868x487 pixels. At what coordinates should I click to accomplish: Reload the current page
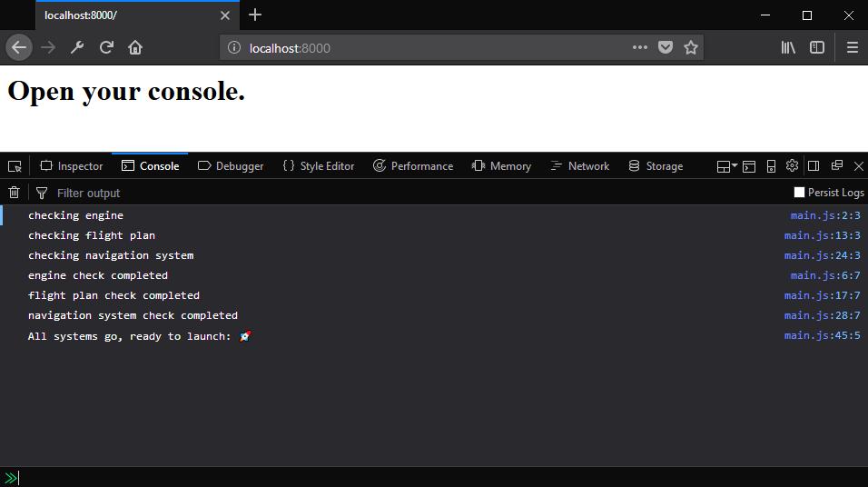click(106, 47)
